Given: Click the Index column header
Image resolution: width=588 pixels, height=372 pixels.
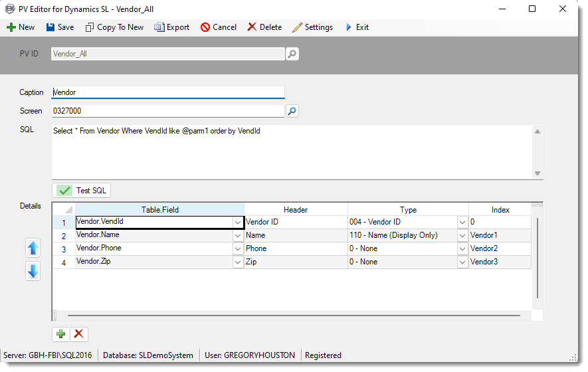Looking at the screenshot, I should (x=500, y=210).
